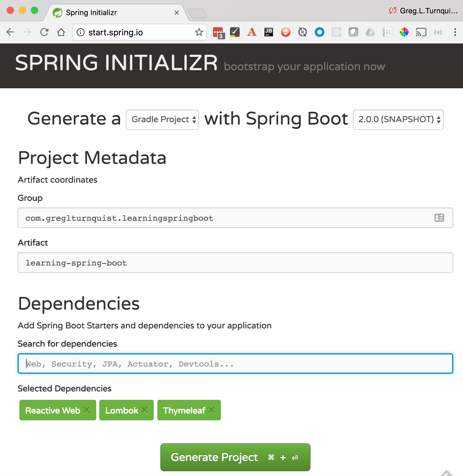Click into the Group text field

point(235,218)
